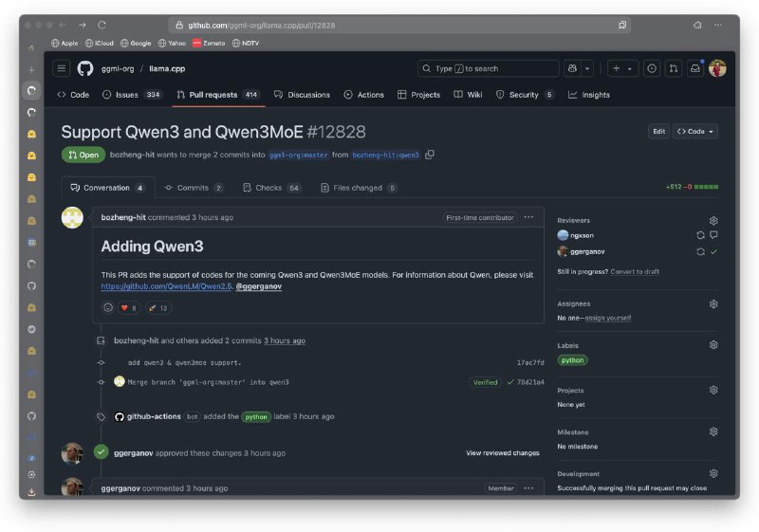Open the Issues tab with 334 count
The height and width of the screenshot is (532, 759).
click(x=132, y=95)
